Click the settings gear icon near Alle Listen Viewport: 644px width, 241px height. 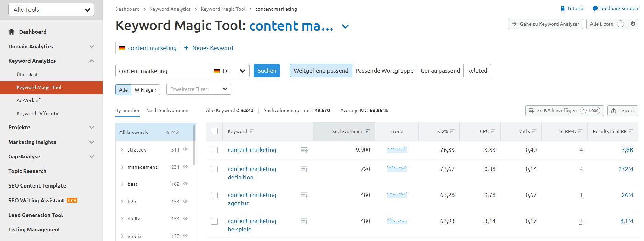click(x=633, y=24)
